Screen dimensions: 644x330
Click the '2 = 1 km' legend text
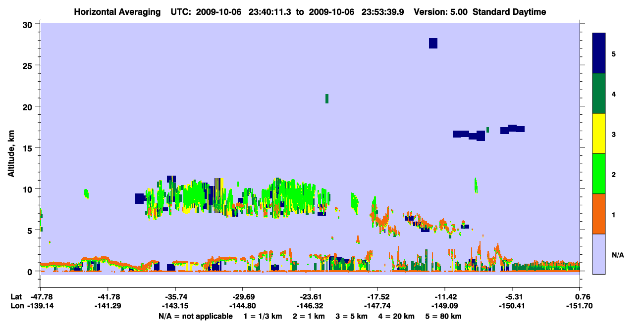(308, 316)
